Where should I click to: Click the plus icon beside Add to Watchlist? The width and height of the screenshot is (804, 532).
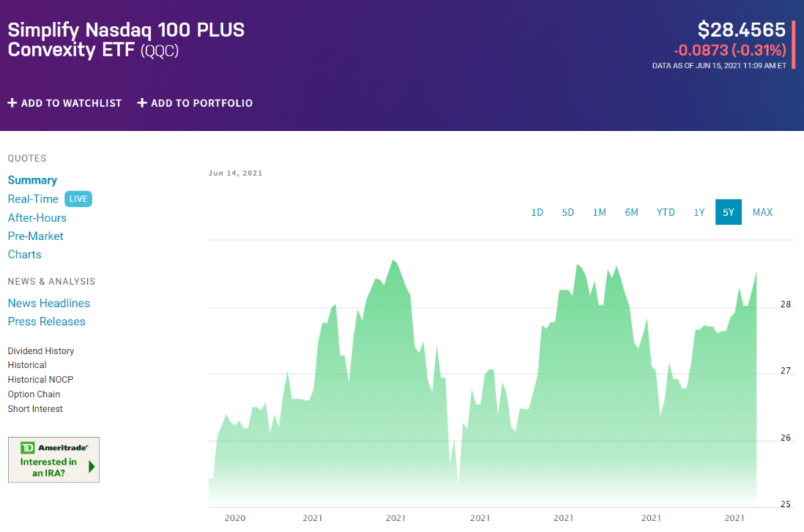[13, 103]
